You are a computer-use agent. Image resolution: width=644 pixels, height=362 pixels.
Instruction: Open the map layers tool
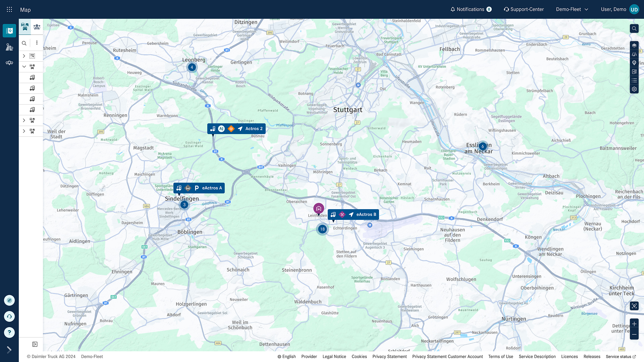(634, 45)
